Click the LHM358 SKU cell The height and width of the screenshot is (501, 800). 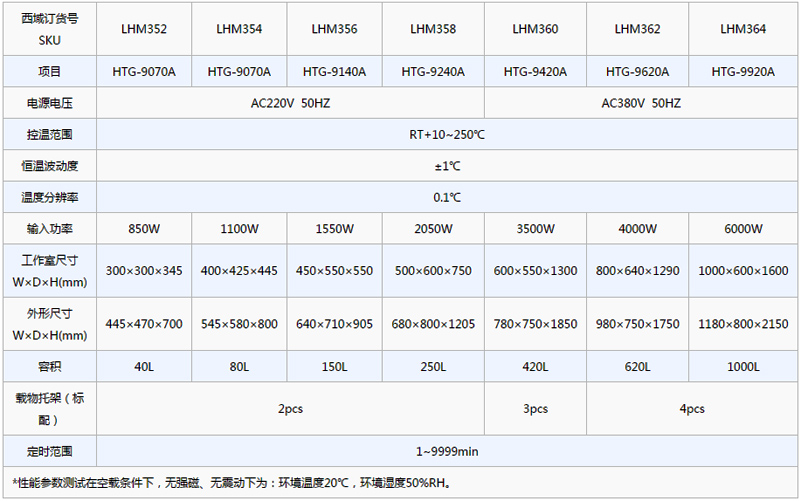coord(433,30)
